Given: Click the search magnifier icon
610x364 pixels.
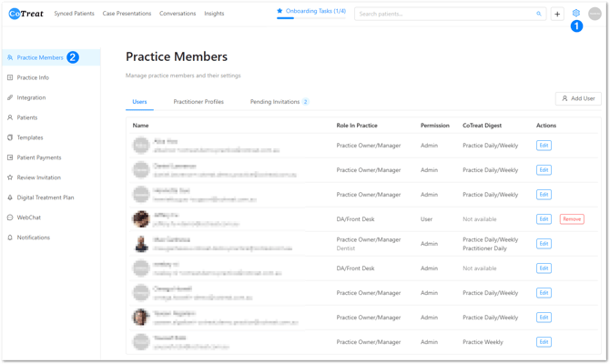Looking at the screenshot, I should [x=538, y=14].
